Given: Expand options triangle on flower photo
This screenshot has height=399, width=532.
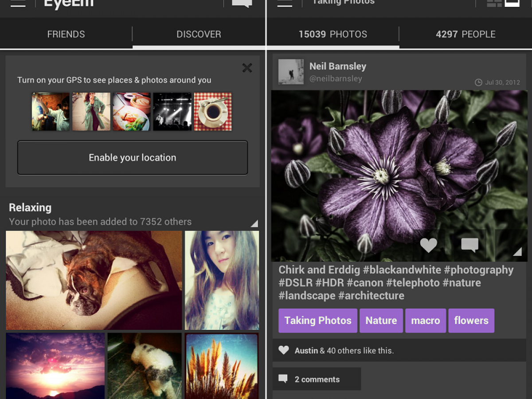Looking at the screenshot, I should (x=517, y=251).
